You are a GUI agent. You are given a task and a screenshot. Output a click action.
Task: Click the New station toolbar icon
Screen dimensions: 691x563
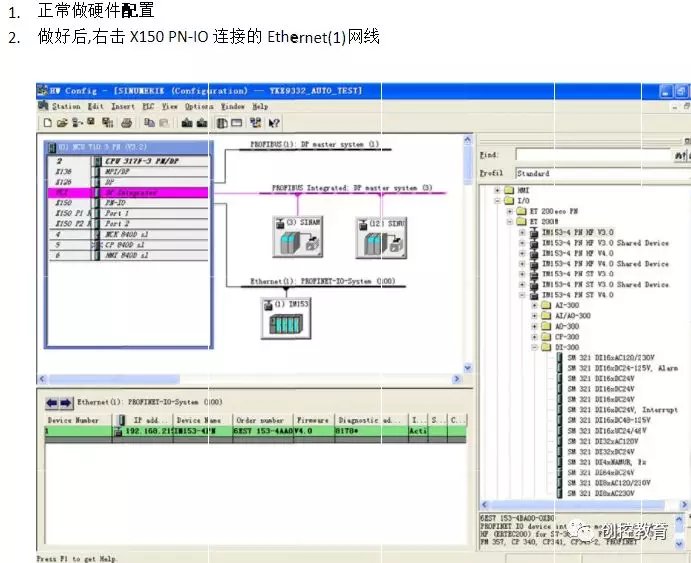click(47, 123)
